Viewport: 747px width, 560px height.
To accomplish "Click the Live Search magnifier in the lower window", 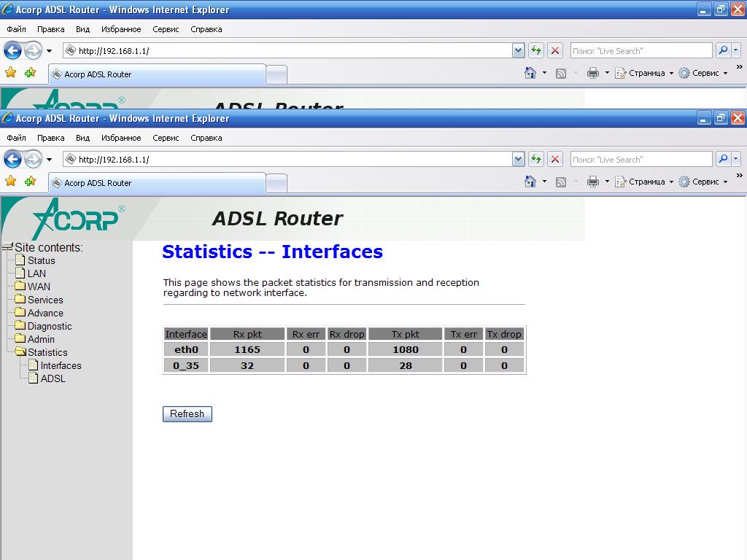I will point(722,159).
